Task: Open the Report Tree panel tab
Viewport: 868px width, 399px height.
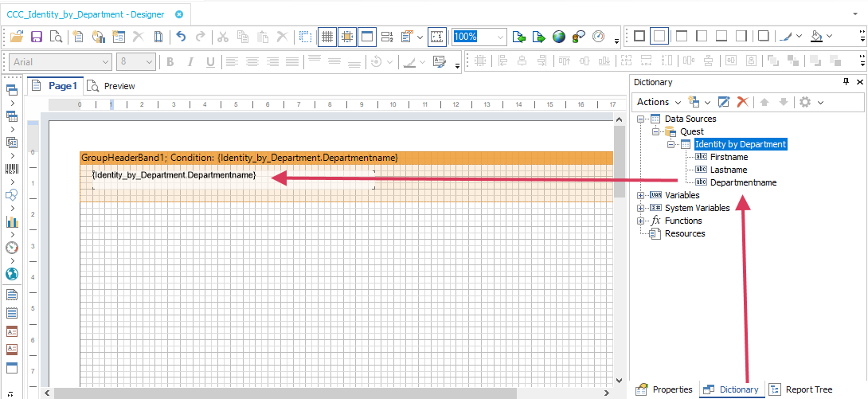Action: (x=801, y=389)
